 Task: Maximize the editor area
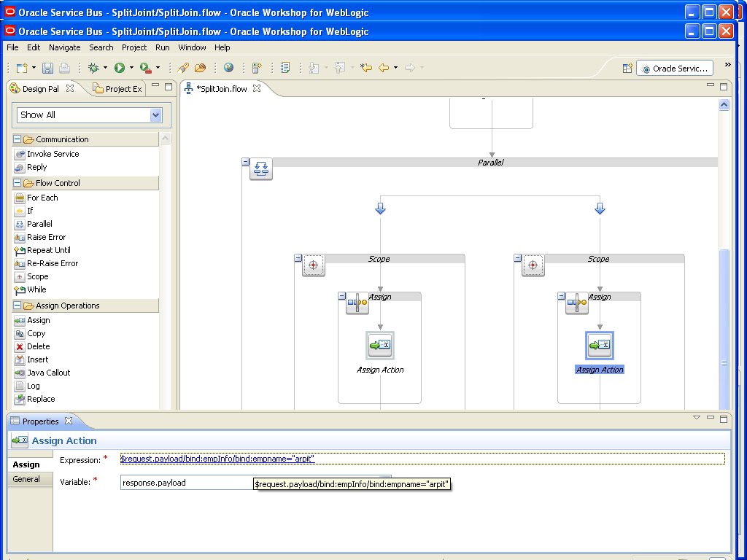[x=724, y=86]
